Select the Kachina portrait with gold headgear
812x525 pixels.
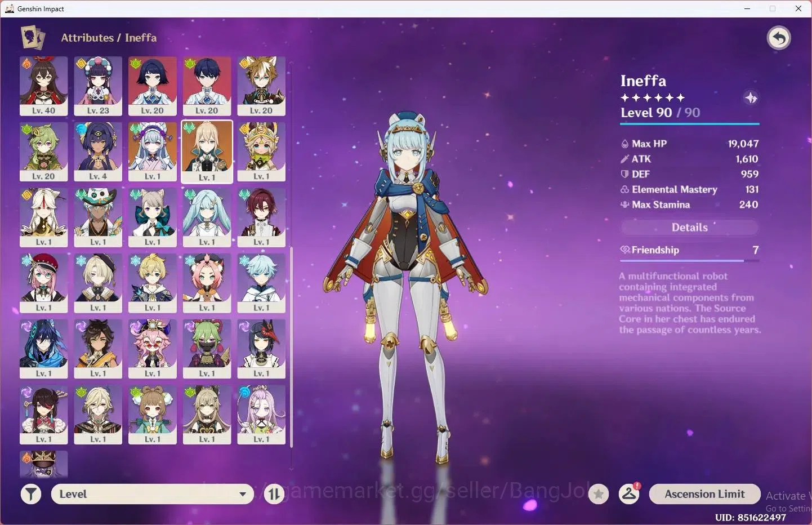pyautogui.click(x=261, y=152)
